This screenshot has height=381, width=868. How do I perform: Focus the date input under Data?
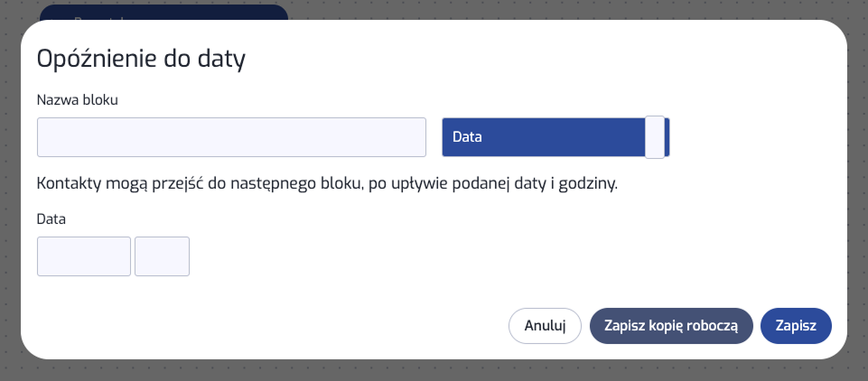pos(84,256)
